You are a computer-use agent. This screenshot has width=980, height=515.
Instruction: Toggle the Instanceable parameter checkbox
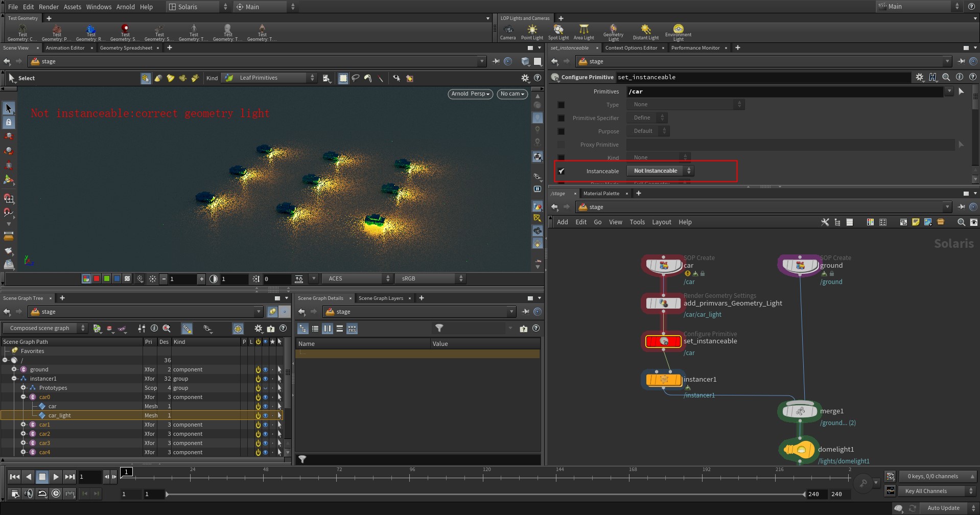561,171
